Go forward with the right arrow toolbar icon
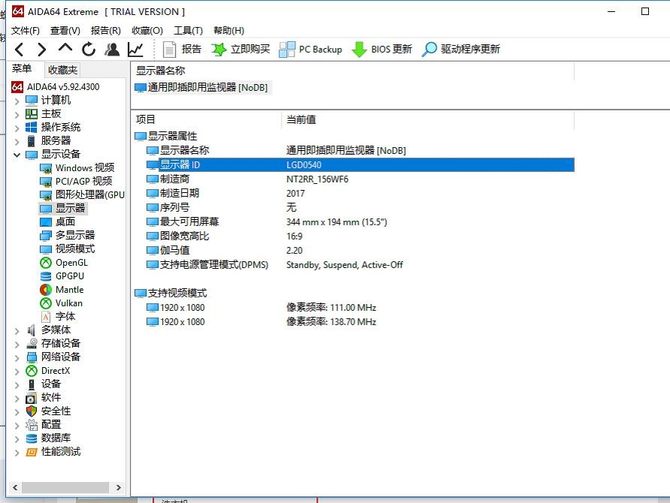670x503 pixels. coord(41,50)
